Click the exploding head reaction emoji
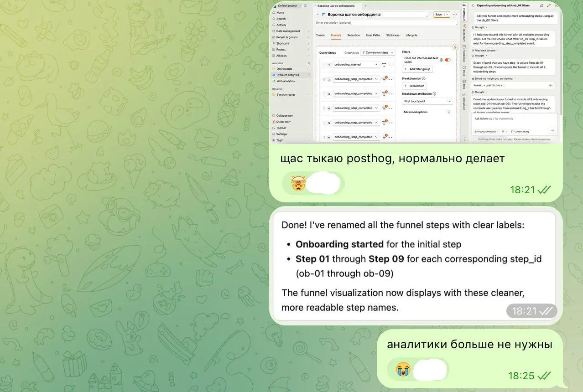The width and height of the screenshot is (583, 392). [x=298, y=183]
